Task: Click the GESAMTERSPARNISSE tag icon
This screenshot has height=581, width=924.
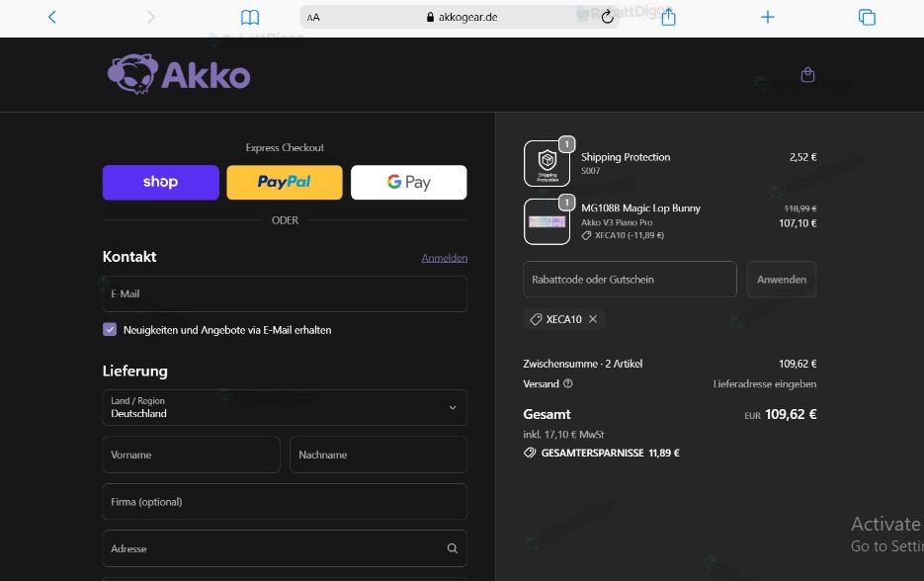Action: 530,454
